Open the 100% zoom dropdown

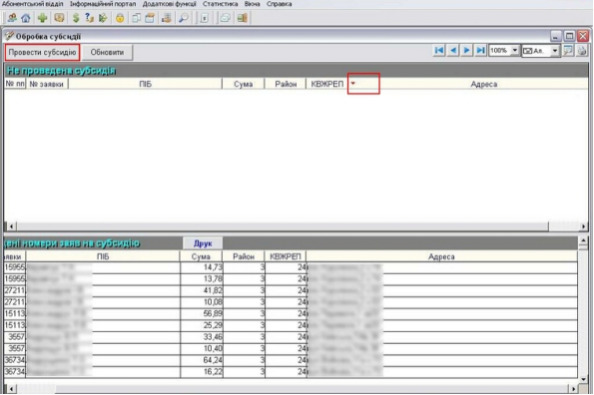[514, 50]
